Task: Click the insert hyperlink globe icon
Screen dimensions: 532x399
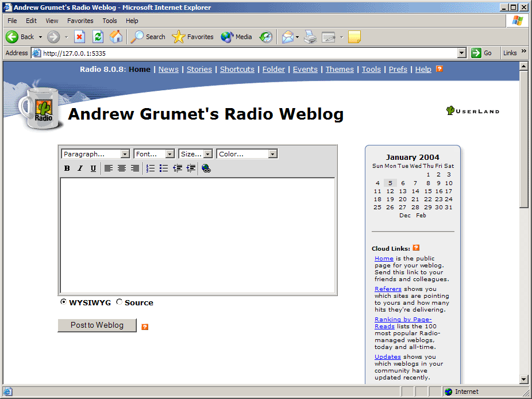Action: pyautogui.click(x=206, y=168)
